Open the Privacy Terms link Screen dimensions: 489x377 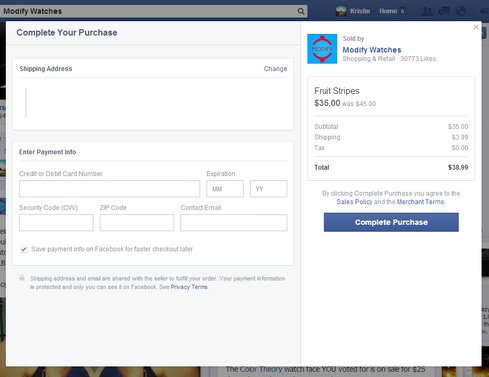coord(189,287)
